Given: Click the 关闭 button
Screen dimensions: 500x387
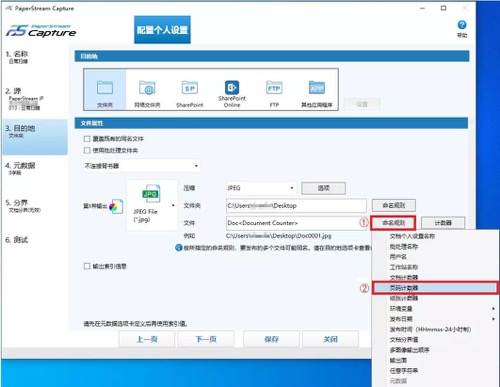Looking at the screenshot, I should click(330, 339).
